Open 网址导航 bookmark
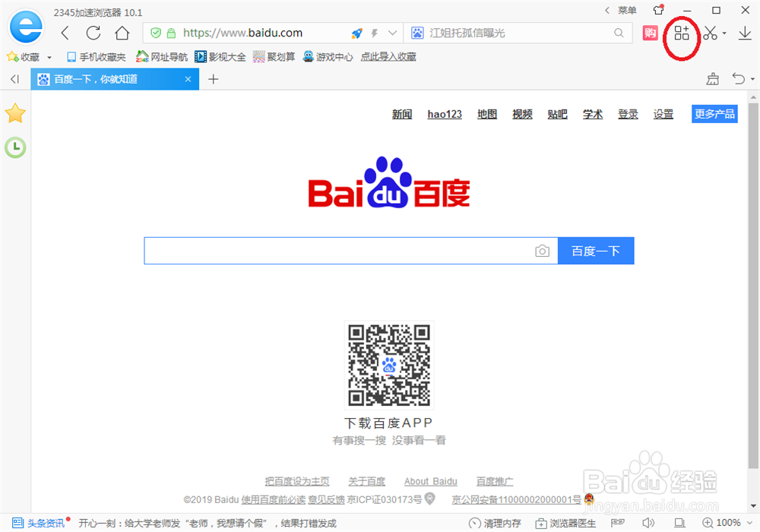Screen dimensions: 760x532 (162, 57)
